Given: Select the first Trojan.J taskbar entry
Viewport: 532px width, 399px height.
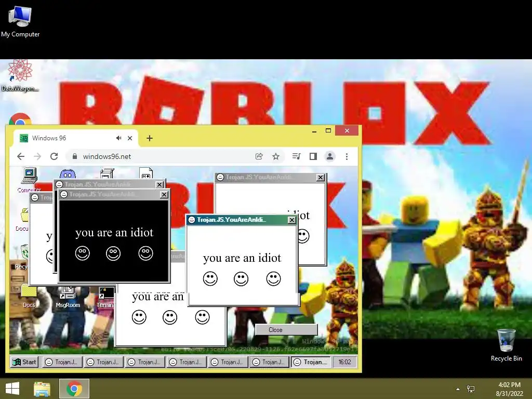Looking at the screenshot, I should 62,362.
